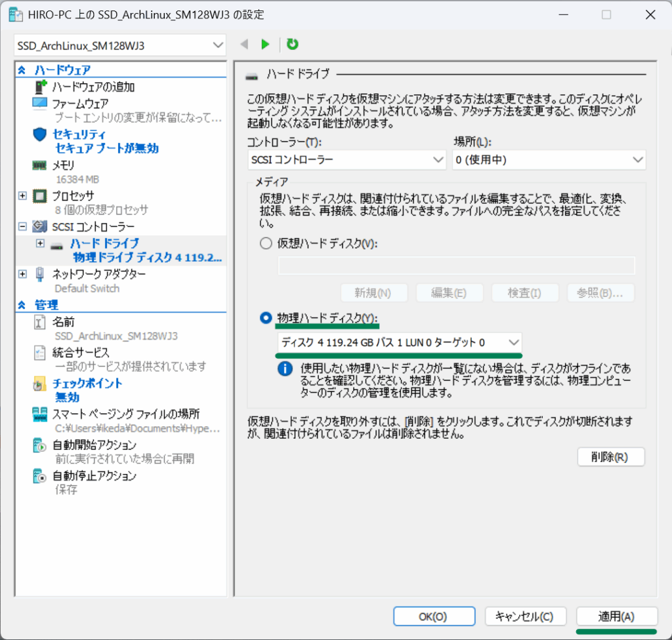Open the physical disk dropdown ディスク 4 119.24 GB

coord(400,342)
